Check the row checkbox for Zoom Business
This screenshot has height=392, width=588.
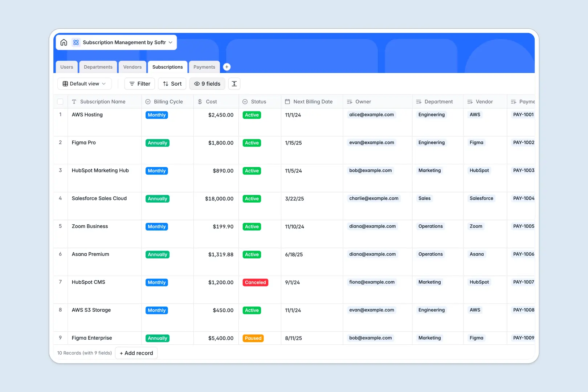(60, 226)
